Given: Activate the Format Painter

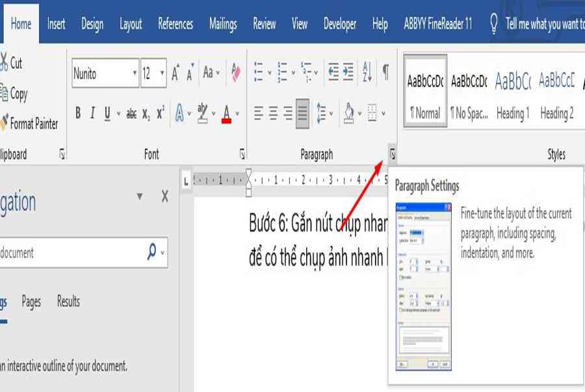Looking at the screenshot, I should point(29,124).
